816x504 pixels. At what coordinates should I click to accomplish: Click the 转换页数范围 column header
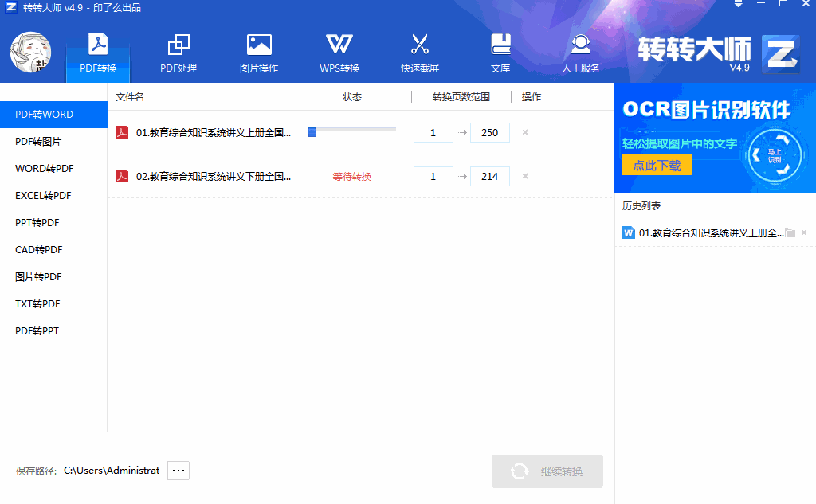461,97
